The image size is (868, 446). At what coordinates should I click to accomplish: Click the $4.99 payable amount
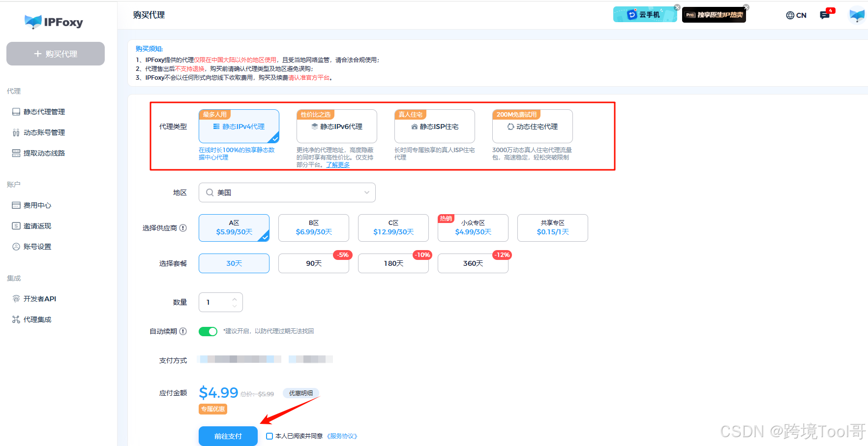(x=218, y=392)
